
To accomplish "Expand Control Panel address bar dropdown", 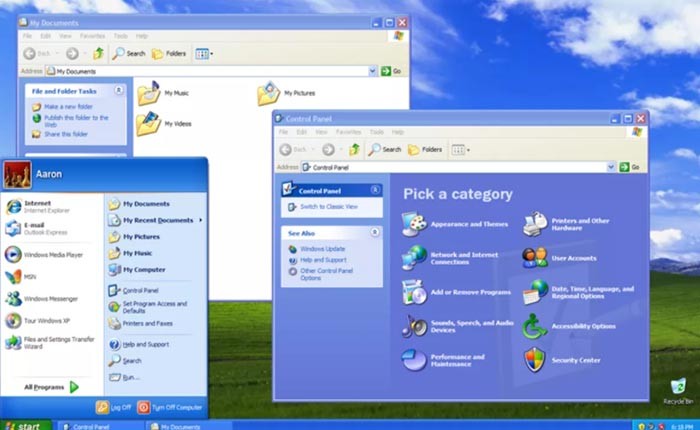I will point(611,167).
